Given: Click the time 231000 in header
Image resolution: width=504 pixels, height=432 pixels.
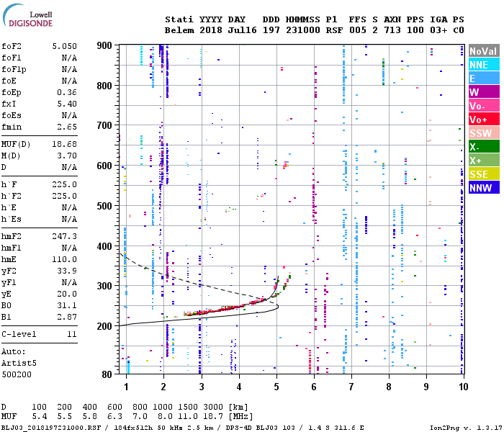Looking at the screenshot, I should (303, 30).
